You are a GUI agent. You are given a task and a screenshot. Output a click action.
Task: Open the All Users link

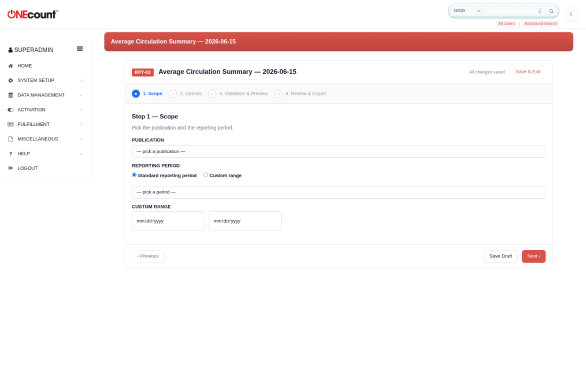point(506,24)
